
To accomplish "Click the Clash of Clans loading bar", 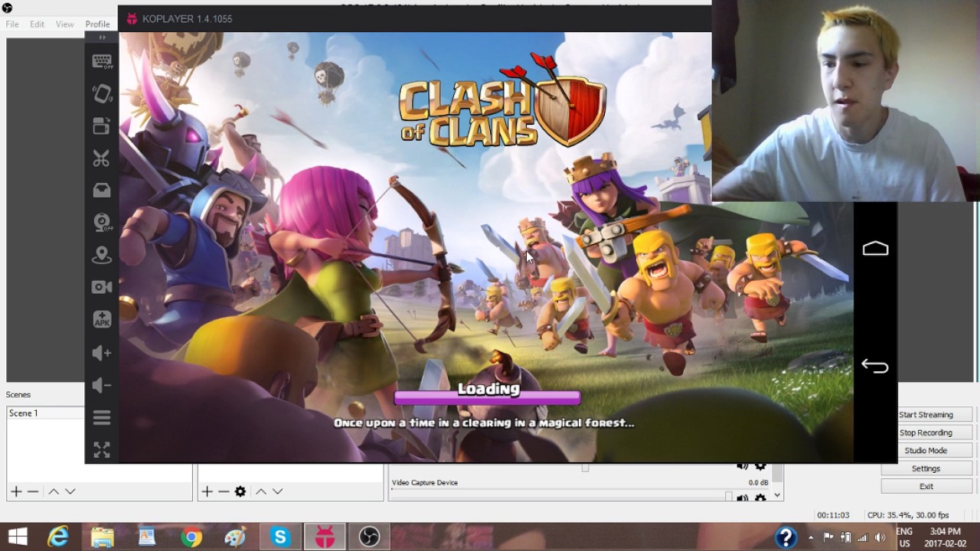I will pos(488,398).
